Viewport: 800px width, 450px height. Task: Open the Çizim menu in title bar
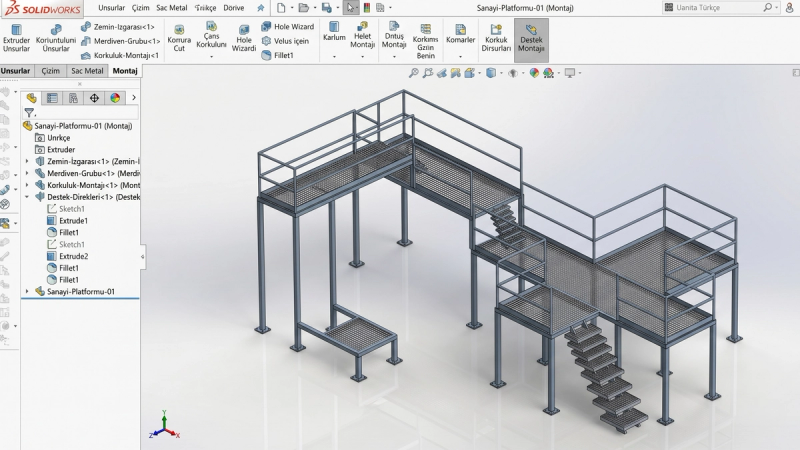click(x=141, y=8)
